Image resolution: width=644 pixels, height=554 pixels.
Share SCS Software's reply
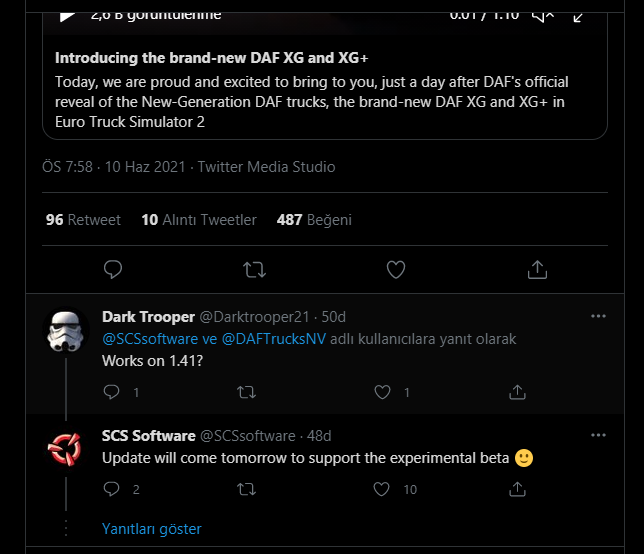tap(517, 489)
